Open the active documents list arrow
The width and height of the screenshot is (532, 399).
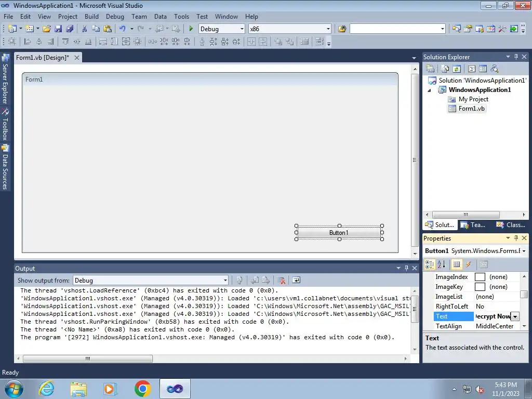pyautogui.click(x=414, y=58)
